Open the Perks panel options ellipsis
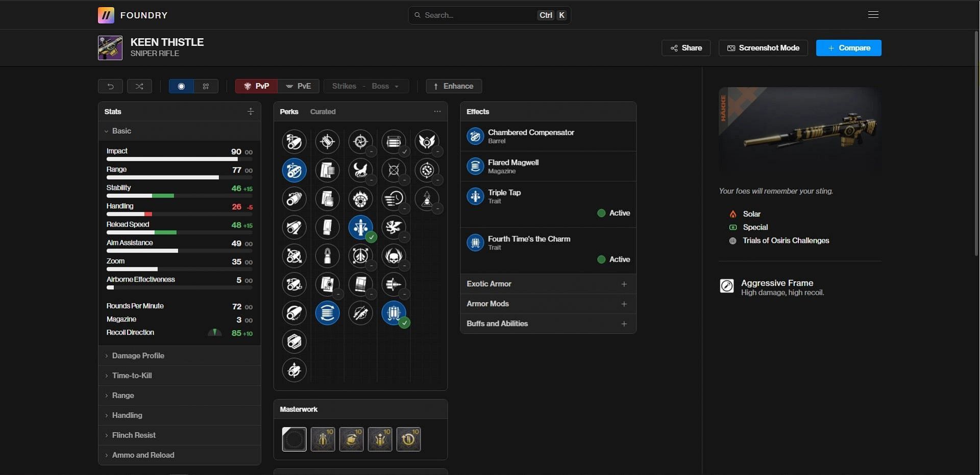 coord(437,111)
